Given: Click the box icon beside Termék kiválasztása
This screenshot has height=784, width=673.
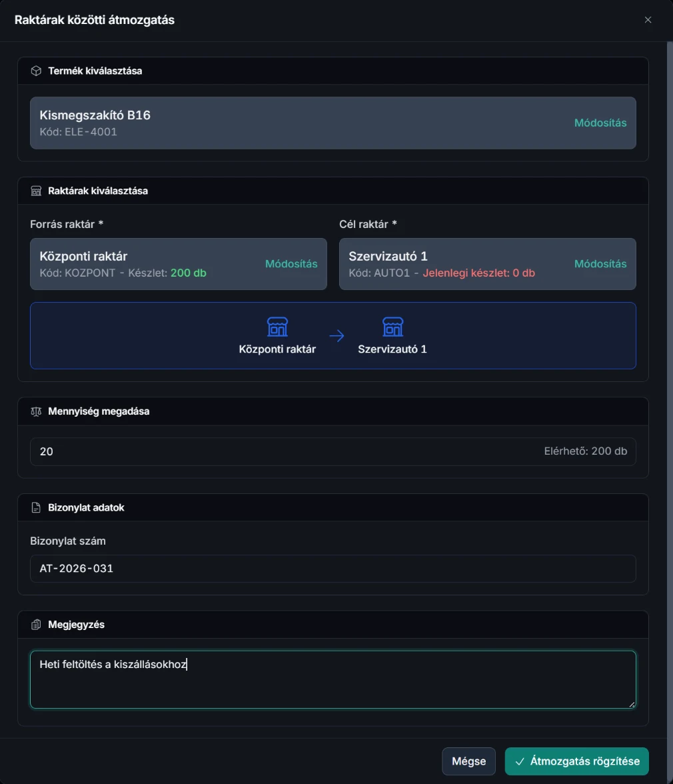Looking at the screenshot, I should tap(36, 71).
